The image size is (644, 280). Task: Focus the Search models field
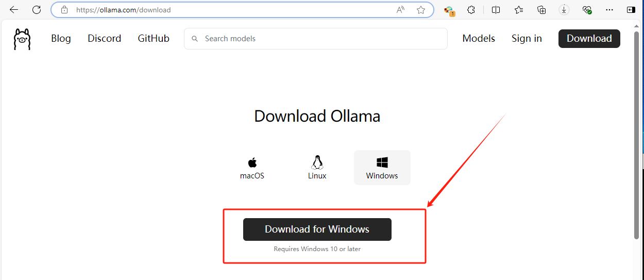coord(316,39)
